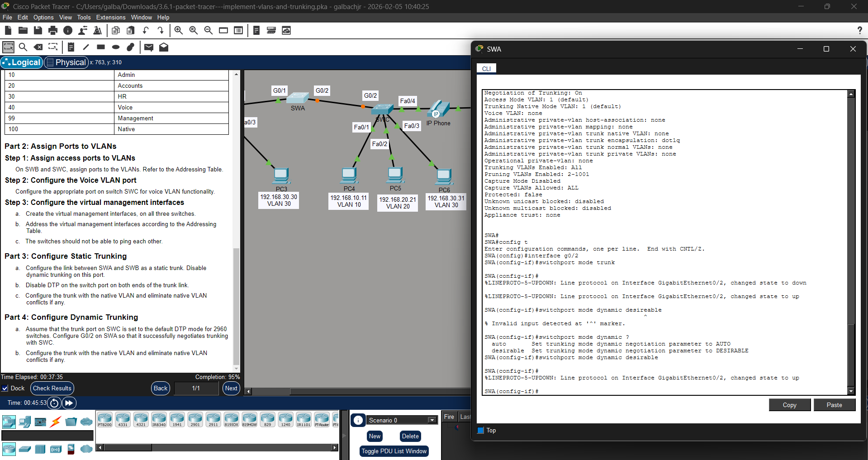Click the IP Phone device in topology
The height and width of the screenshot is (460, 868).
tap(438, 110)
